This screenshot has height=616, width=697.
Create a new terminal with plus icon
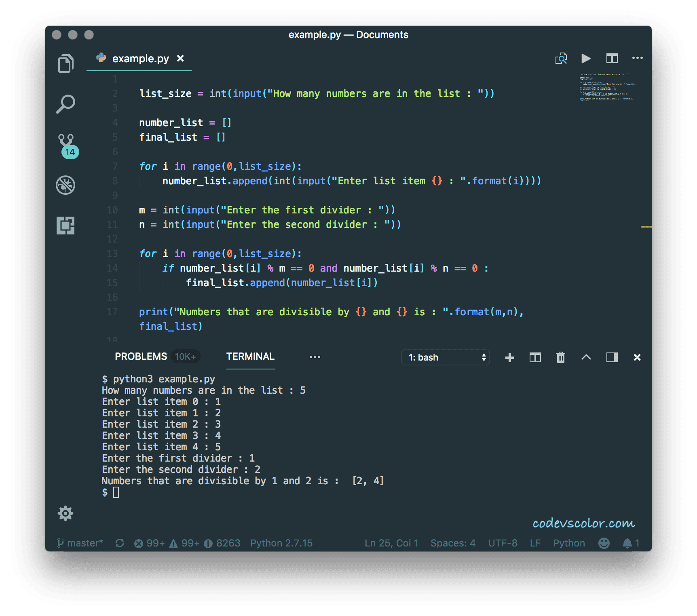pyautogui.click(x=509, y=357)
